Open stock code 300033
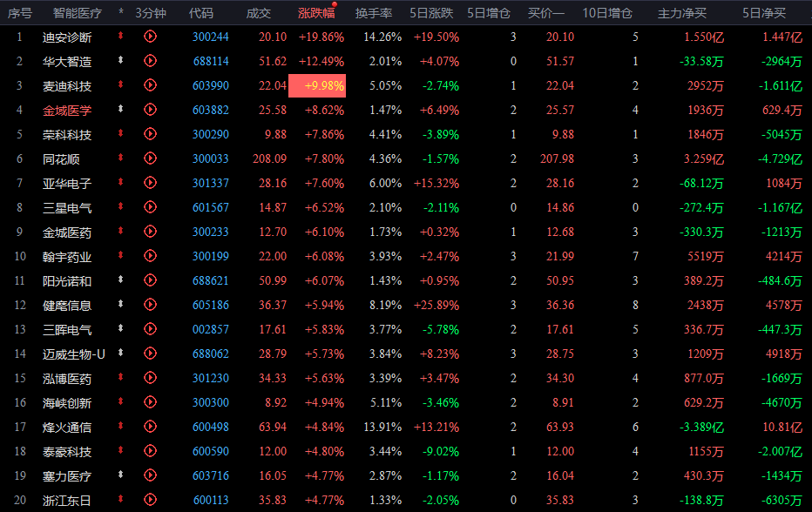This screenshot has height=512, width=812. (x=210, y=158)
